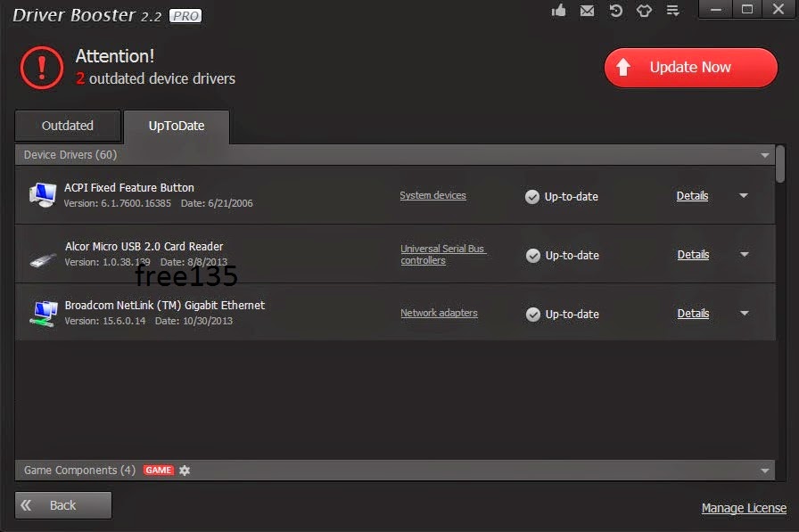Screen dimensions: 799x532
Task: Open Details for ACPI Fixed Feature Button
Action: 692,196
